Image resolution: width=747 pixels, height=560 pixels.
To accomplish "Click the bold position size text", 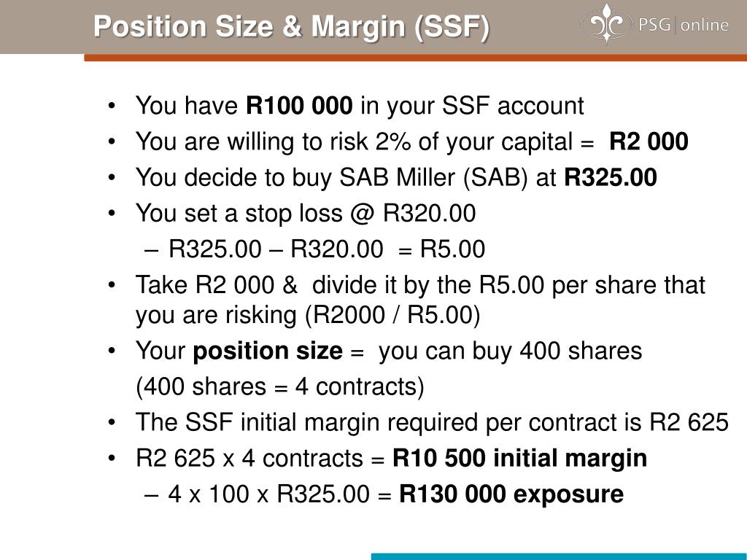I will pyautogui.click(x=268, y=351).
